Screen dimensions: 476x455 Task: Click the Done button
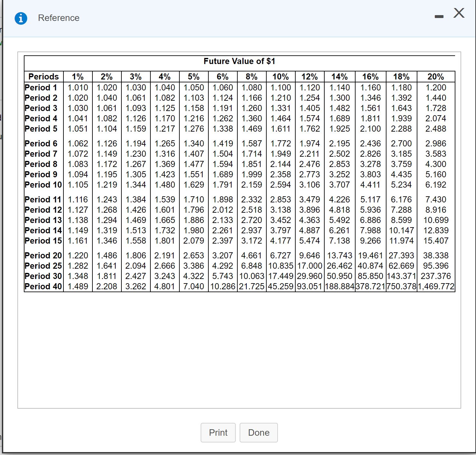click(x=259, y=432)
